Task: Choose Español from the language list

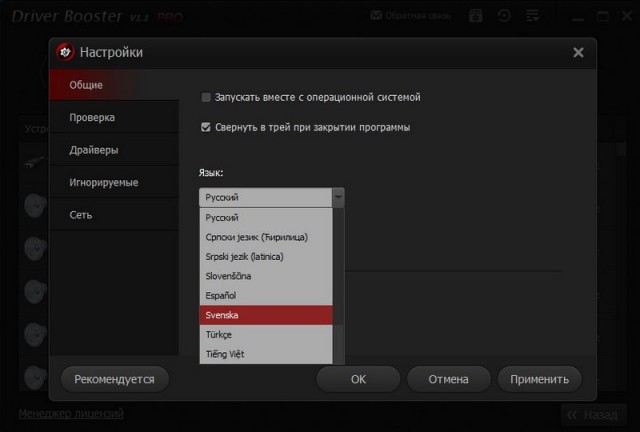Action: point(265,296)
